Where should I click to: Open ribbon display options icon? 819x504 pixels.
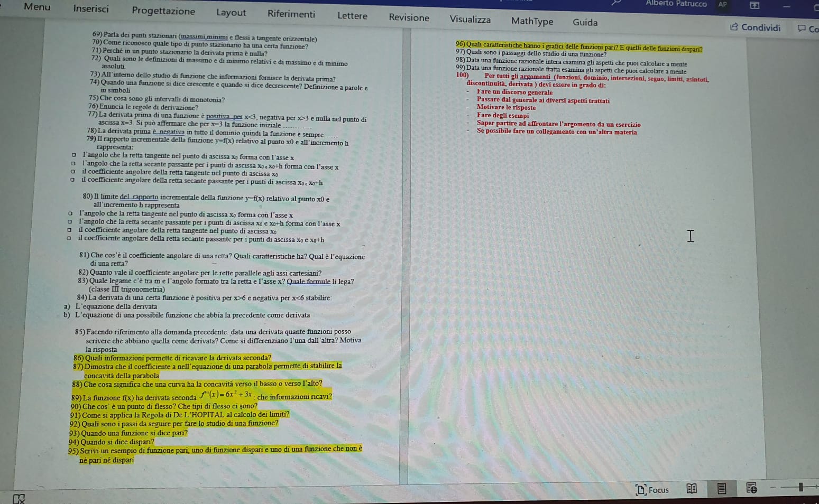click(755, 5)
